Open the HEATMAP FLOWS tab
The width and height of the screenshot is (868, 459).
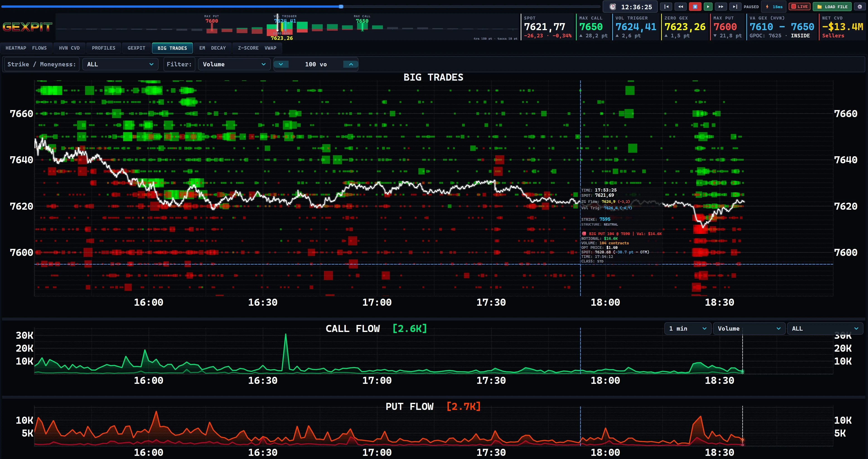pyautogui.click(x=26, y=48)
